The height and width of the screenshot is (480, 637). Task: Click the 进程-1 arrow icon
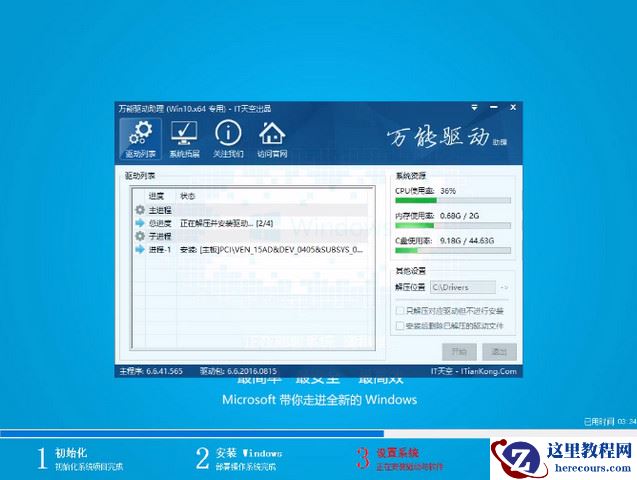140,249
